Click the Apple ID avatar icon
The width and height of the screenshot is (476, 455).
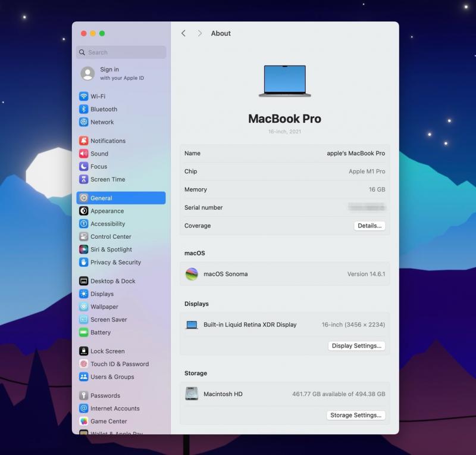(87, 74)
